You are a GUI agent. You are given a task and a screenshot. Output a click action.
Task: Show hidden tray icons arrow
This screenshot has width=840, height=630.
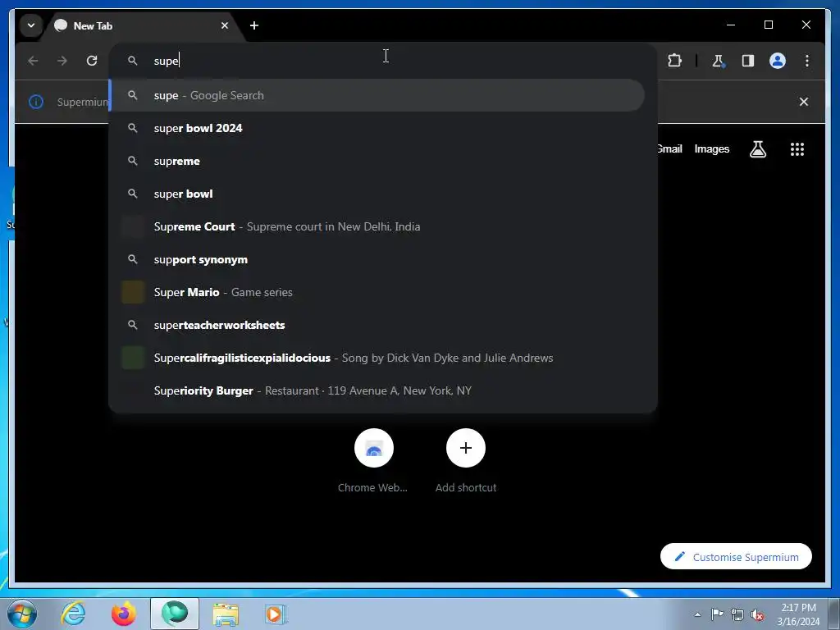pos(697,614)
